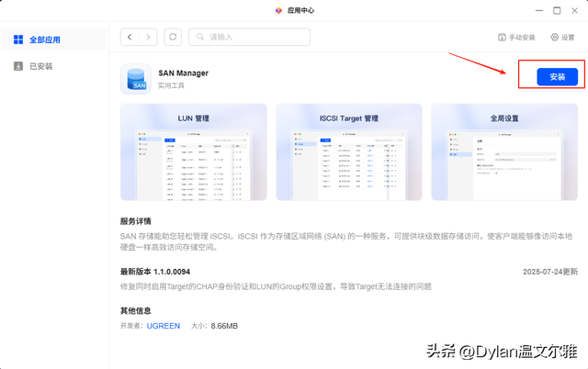Click the magnifier icon in search box
Image resolution: width=588 pixels, height=369 pixels.
[x=200, y=37]
